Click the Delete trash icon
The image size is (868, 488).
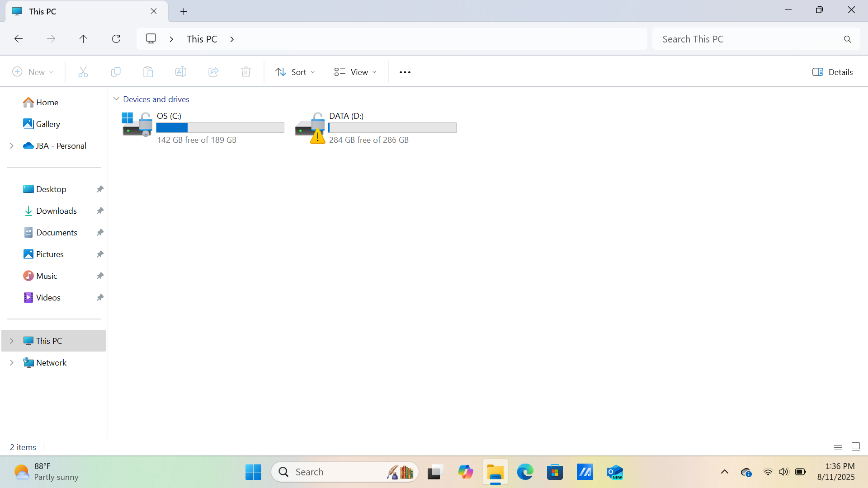tap(246, 72)
